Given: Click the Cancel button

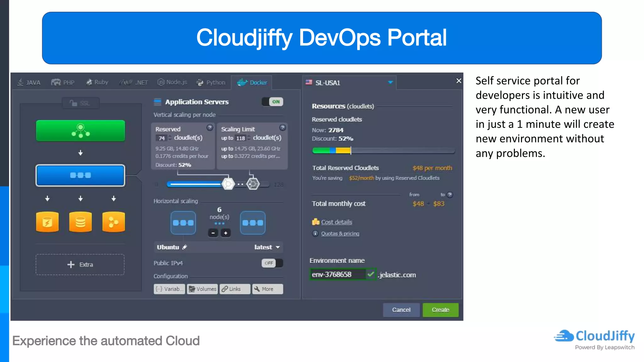Looking at the screenshot, I should point(401,310).
